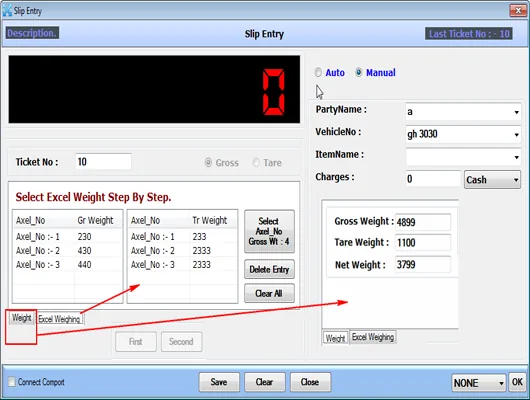
Task: Click the First button
Action: [136, 342]
